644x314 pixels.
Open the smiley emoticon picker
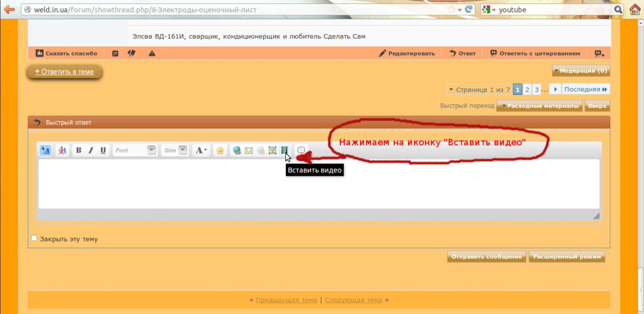point(220,150)
